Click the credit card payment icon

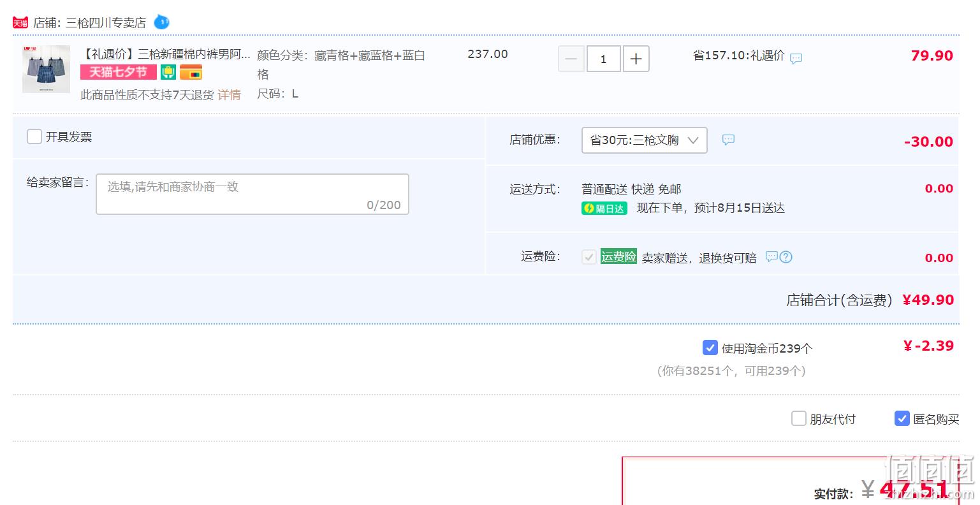191,72
